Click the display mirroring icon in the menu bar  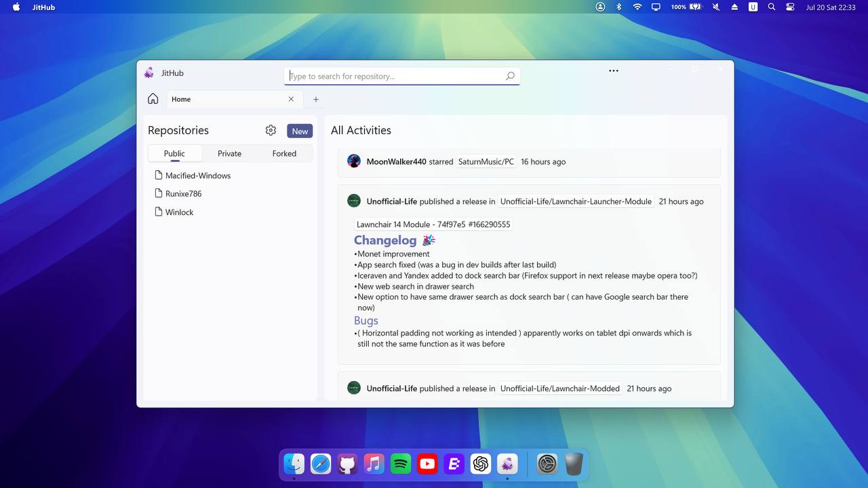[656, 7]
